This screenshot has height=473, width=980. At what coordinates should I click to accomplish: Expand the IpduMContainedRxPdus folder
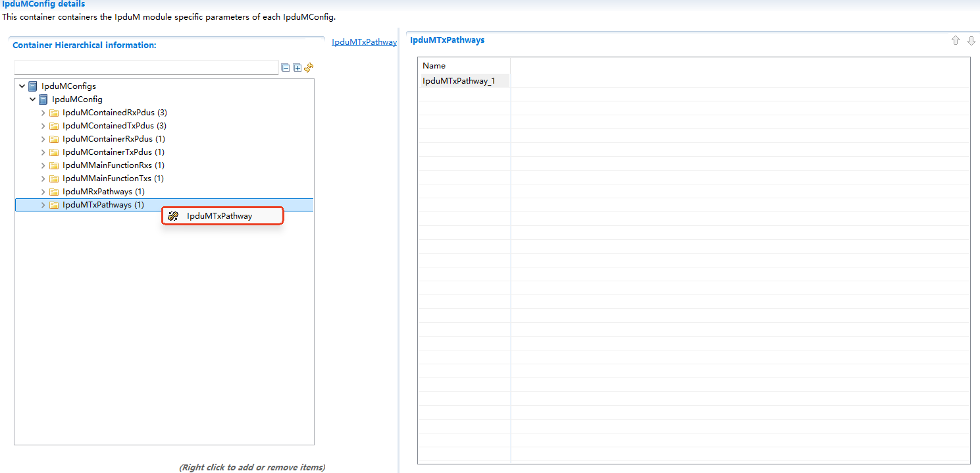[x=43, y=113]
